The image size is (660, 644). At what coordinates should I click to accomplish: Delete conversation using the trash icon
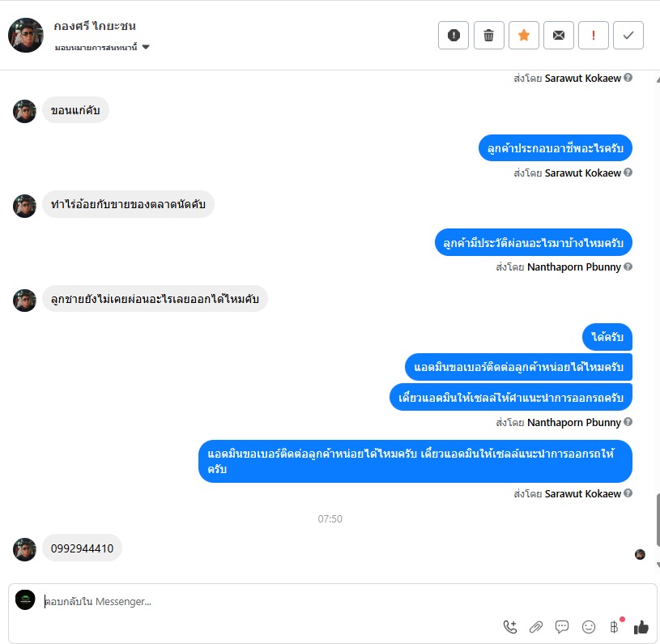pyautogui.click(x=488, y=36)
